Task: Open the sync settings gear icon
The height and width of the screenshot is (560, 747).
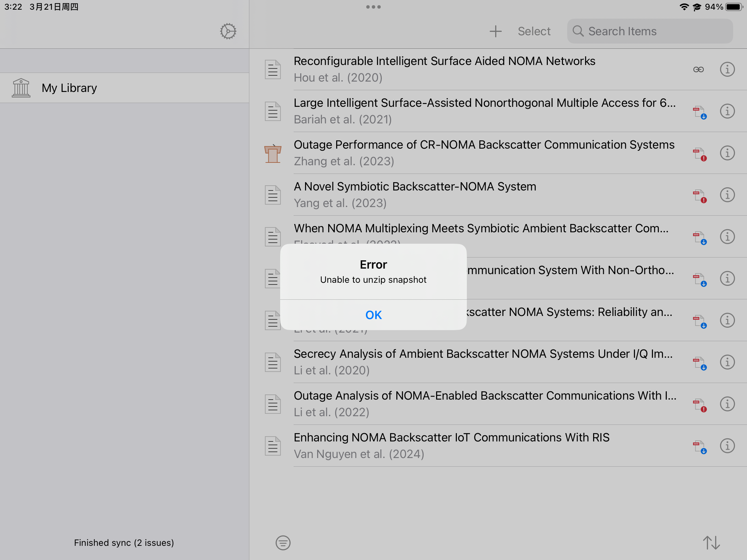Action: click(228, 31)
